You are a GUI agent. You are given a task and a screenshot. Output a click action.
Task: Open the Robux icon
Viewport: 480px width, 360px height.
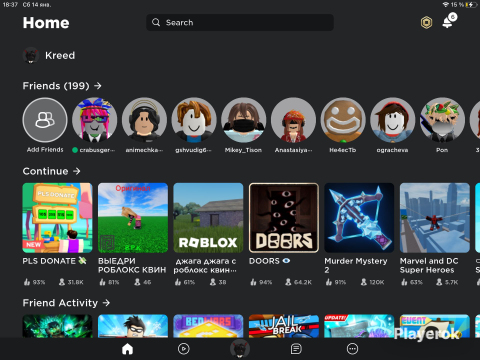coord(426,23)
